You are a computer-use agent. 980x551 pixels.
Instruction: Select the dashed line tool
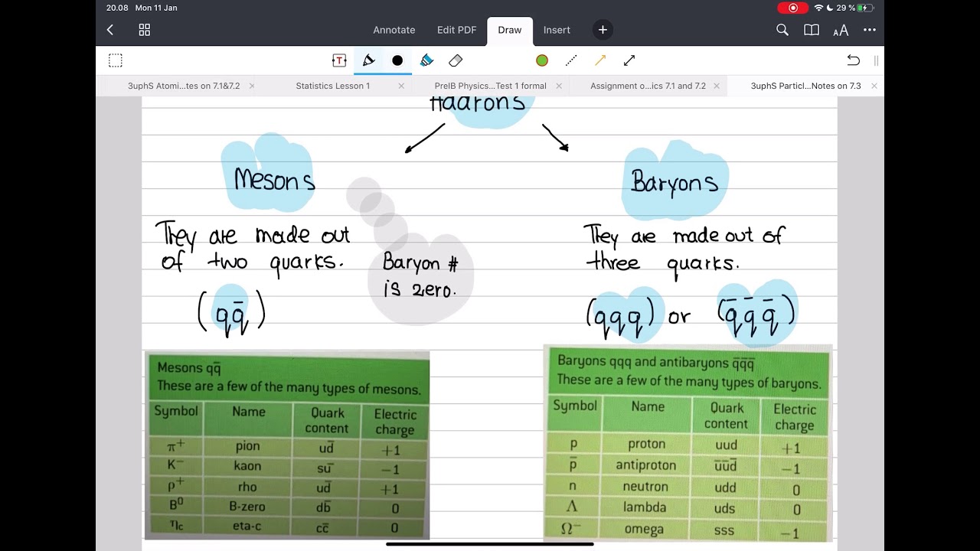click(x=571, y=60)
